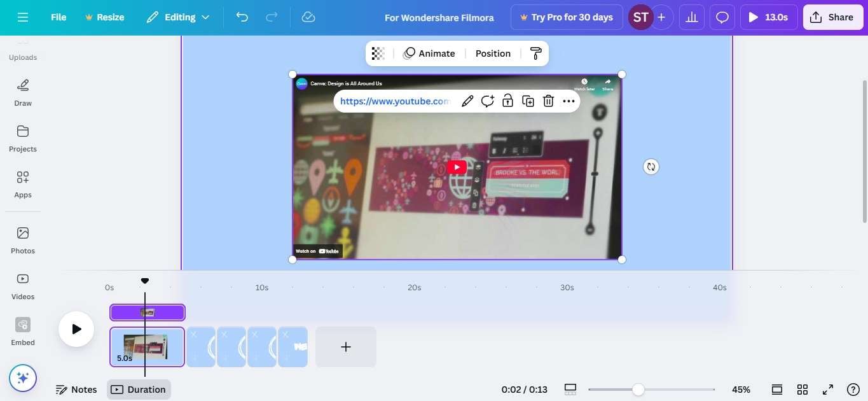Open the Projects panel
This screenshot has width=868, height=401.
(23, 138)
